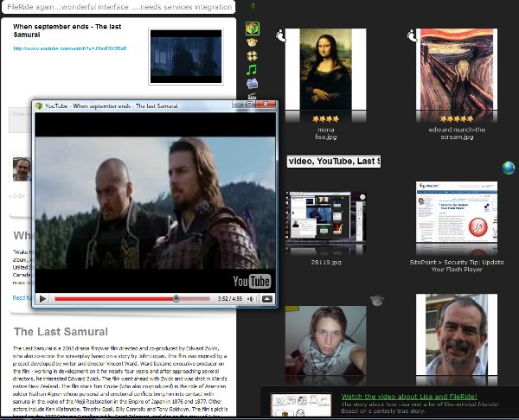Maximize the YouTube popup window
Screen dimensions: 519x420
(x=250, y=105)
